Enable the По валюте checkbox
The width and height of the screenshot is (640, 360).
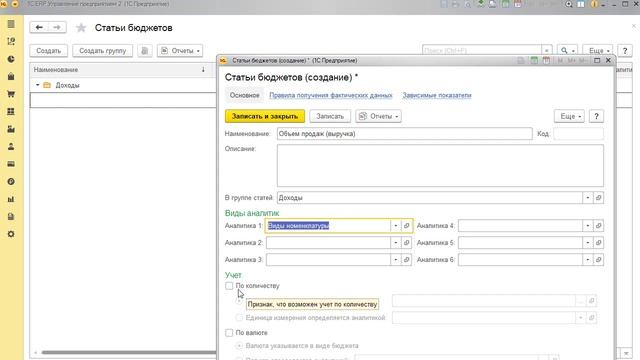click(229, 333)
